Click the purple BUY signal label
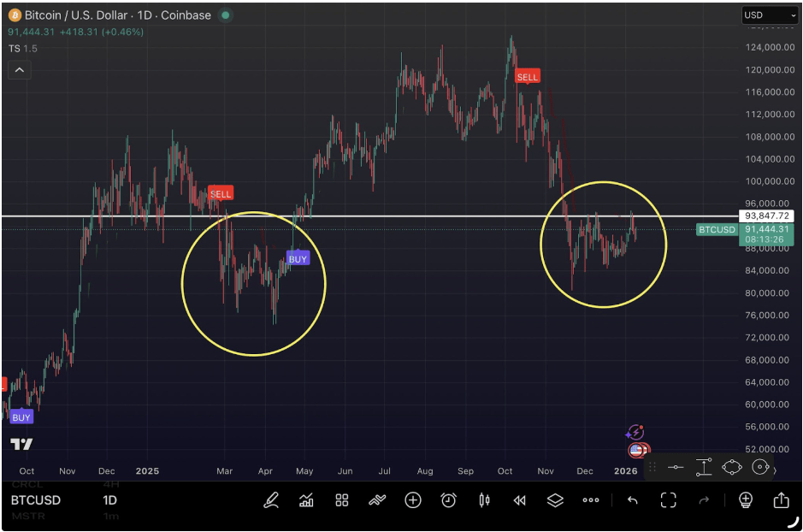The height and width of the screenshot is (532, 803). (298, 258)
